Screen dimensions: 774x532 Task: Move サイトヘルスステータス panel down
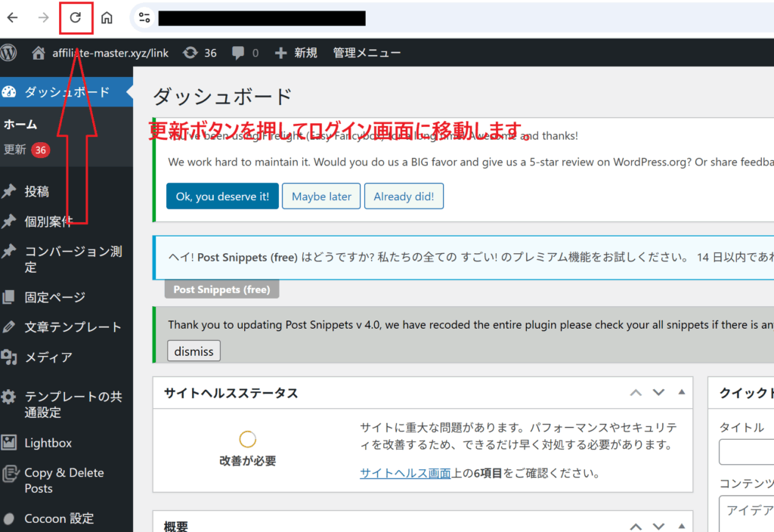658,392
